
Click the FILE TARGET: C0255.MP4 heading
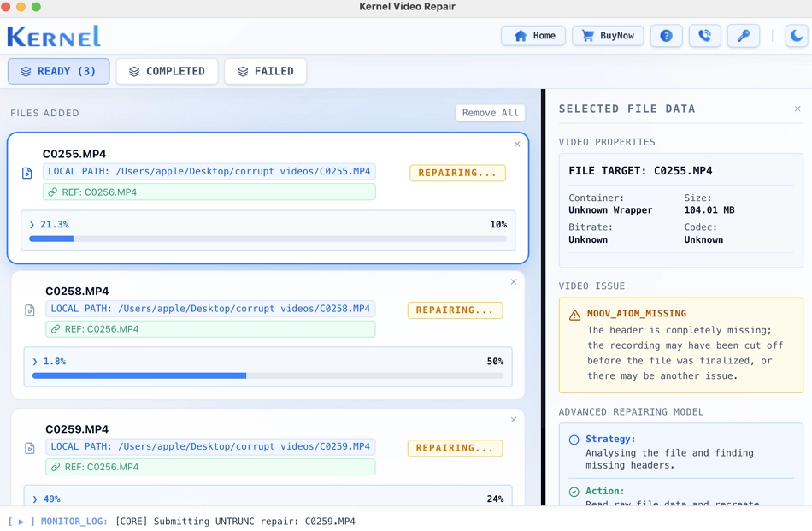(640, 171)
